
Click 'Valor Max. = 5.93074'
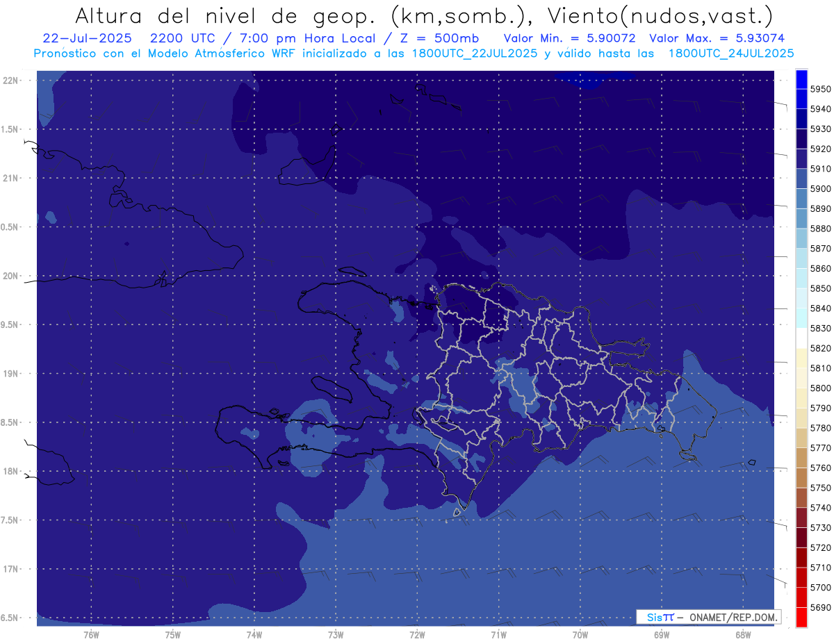coord(717,38)
